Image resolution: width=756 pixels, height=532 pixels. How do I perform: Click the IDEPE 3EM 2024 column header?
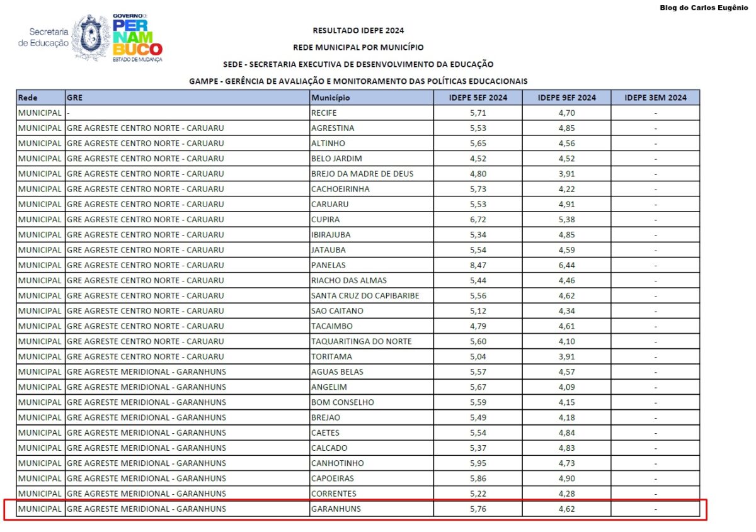[655, 98]
